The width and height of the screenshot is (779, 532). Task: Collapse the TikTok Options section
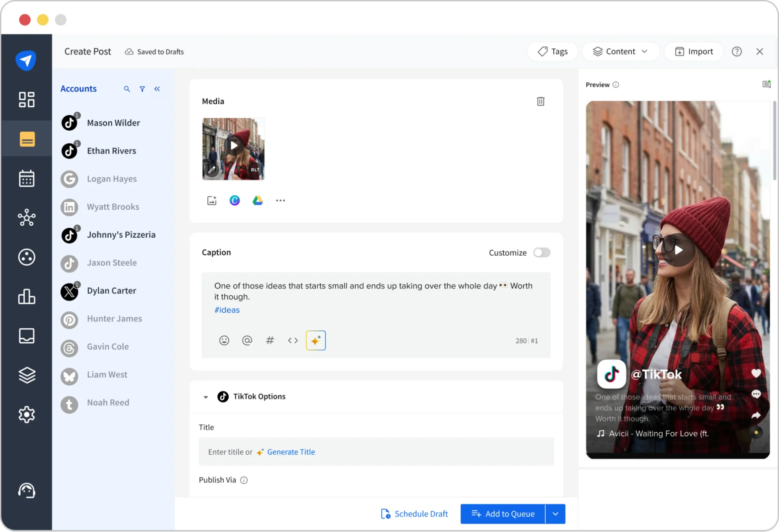206,397
